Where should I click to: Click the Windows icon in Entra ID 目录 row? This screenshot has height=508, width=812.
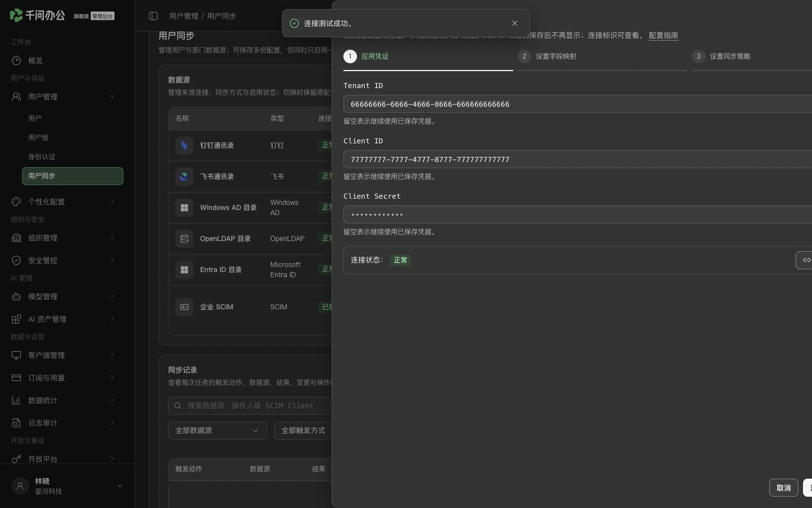point(184,270)
